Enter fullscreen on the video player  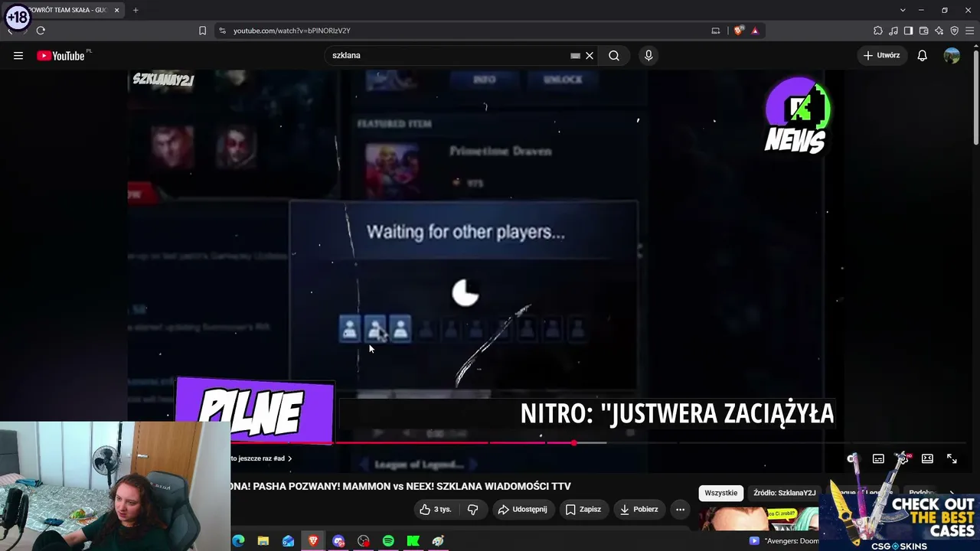point(952,458)
